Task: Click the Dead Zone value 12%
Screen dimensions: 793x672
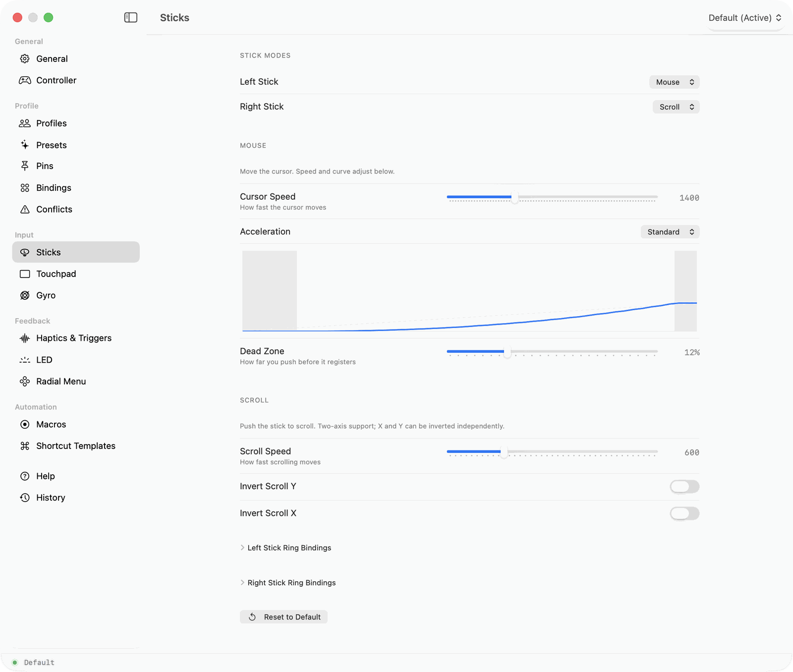Action: click(692, 352)
